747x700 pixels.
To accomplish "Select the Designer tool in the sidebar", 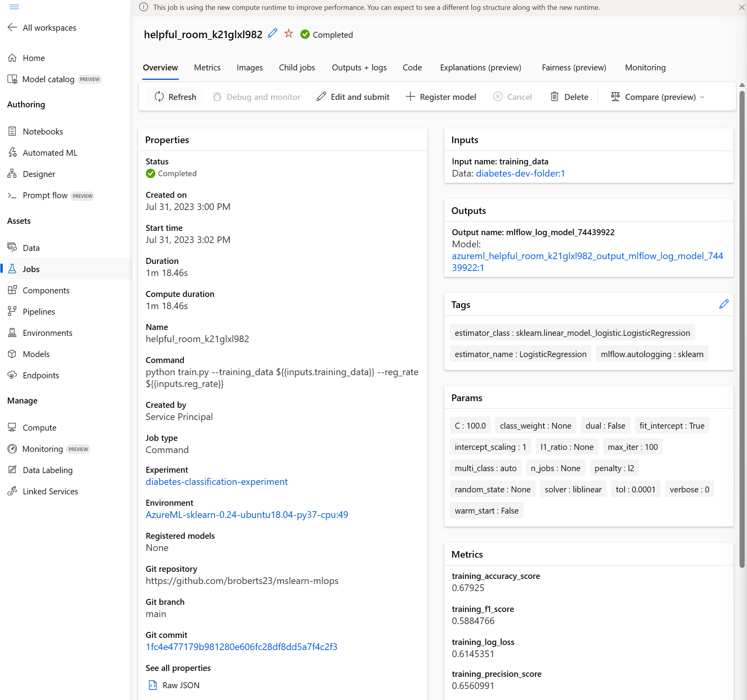I will tap(39, 174).
